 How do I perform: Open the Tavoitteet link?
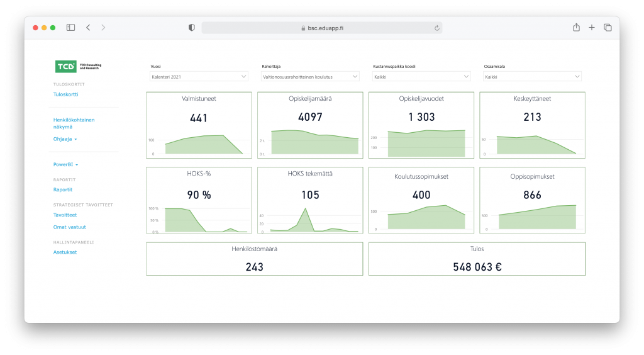[65, 215]
